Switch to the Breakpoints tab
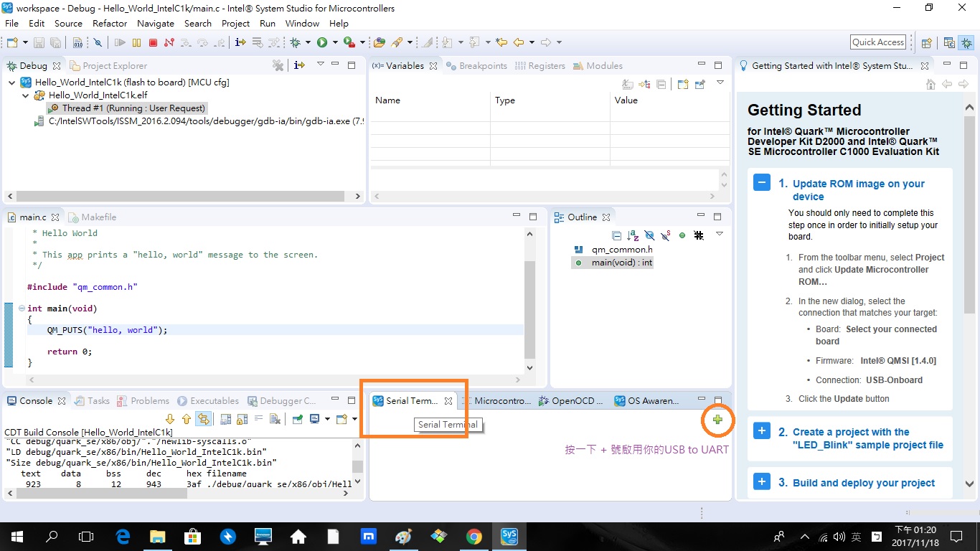This screenshot has width=980, height=551. [476, 65]
